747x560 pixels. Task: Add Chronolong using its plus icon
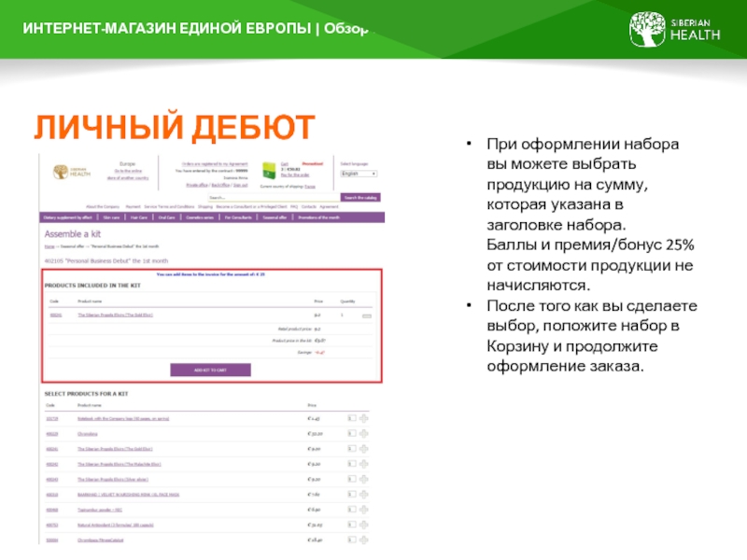point(364,434)
